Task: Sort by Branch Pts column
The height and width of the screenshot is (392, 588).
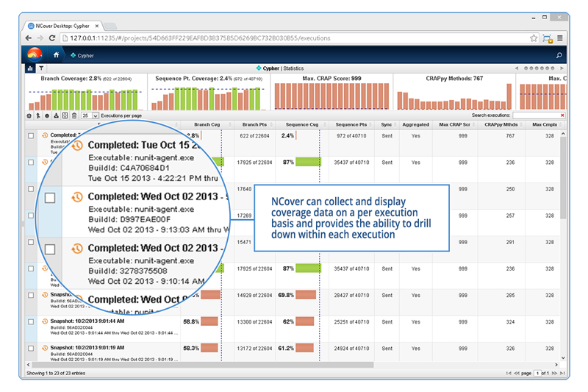Action: tap(254, 124)
